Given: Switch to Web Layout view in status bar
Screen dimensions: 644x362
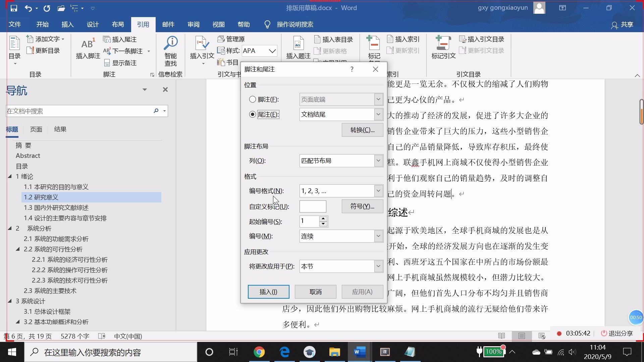Looking at the screenshot, I should [x=541, y=336].
